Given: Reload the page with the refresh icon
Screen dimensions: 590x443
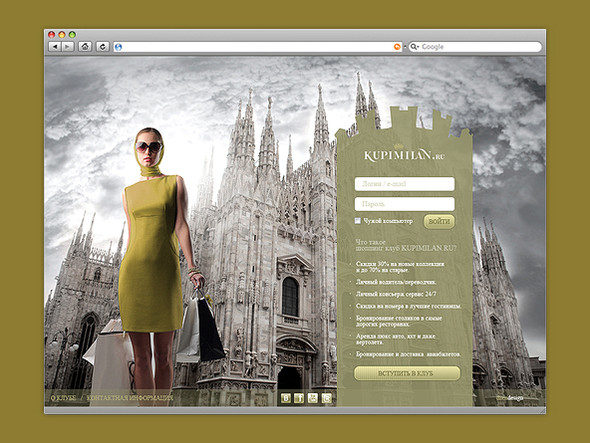Looking at the screenshot, I should 102,47.
